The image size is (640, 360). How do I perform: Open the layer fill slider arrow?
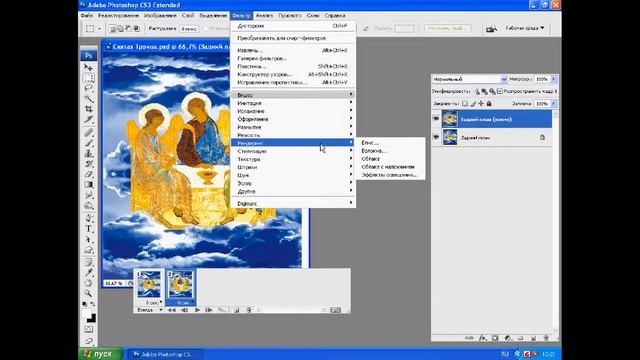[553, 104]
